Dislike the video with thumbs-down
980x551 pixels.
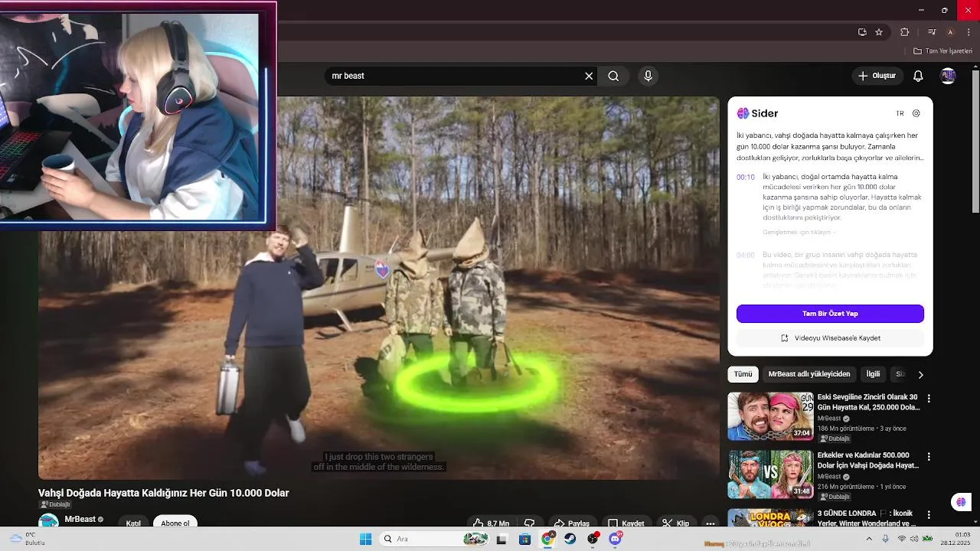pos(529,523)
